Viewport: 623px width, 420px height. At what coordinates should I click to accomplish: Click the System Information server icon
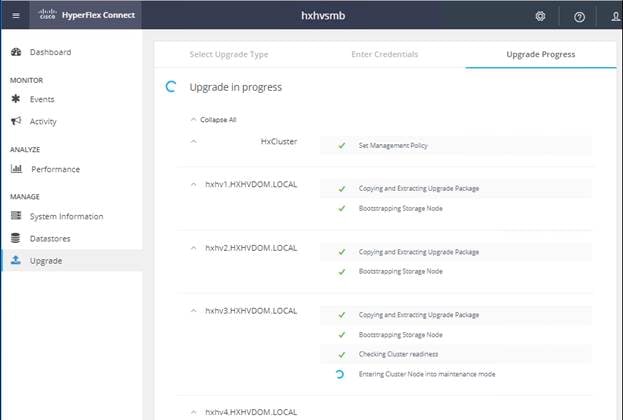tap(16, 215)
